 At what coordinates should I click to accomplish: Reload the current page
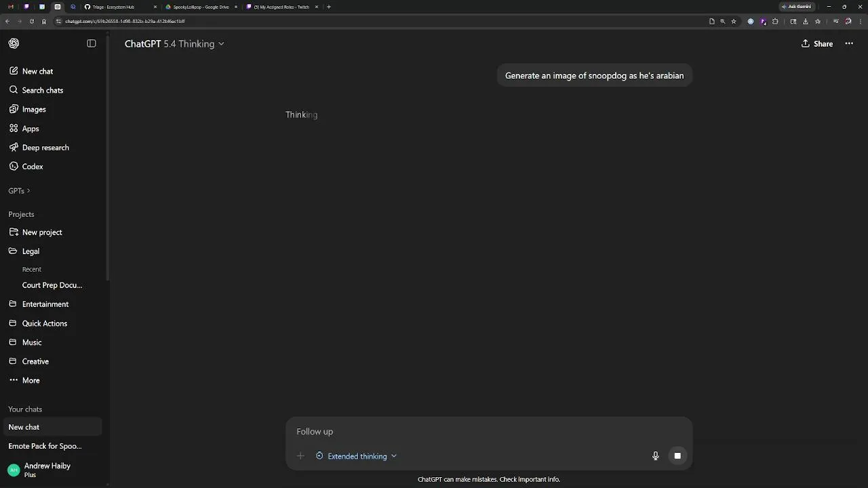click(32, 21)
